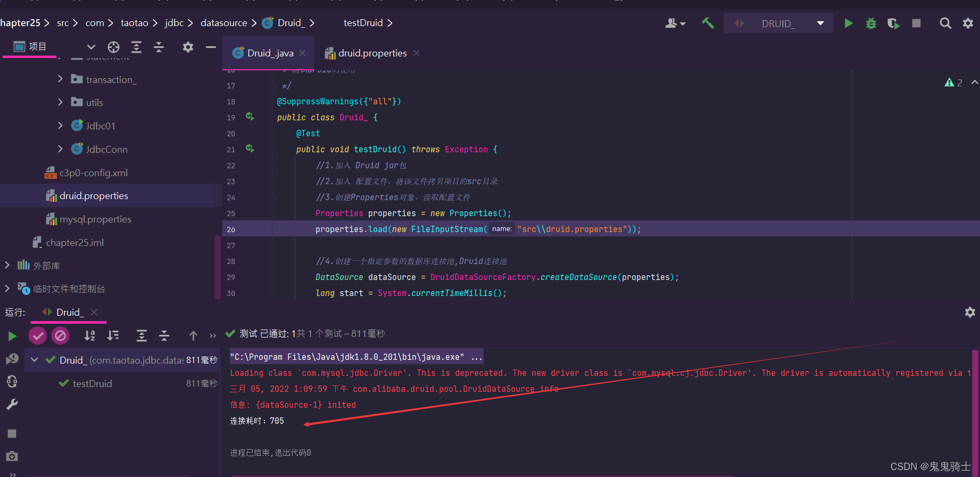980x477 pixels.
Task: Open run panel settings gear
Action: click(970, 312)
